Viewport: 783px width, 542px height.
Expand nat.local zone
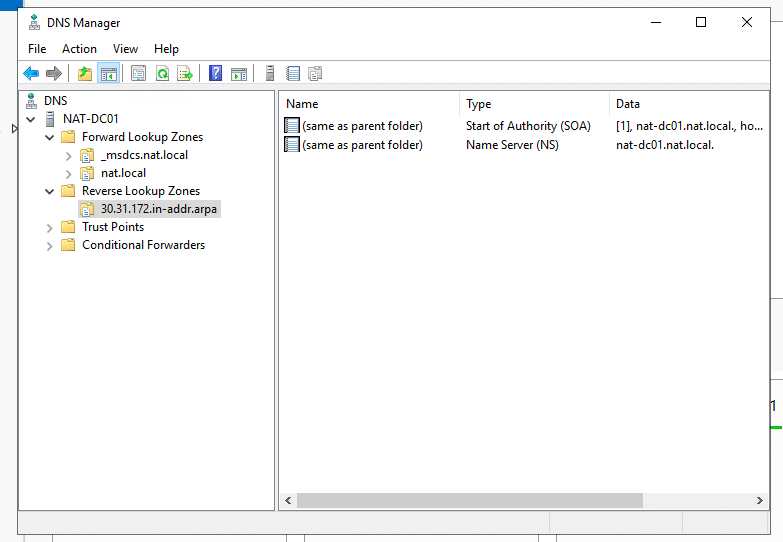(x=68, y=174)
